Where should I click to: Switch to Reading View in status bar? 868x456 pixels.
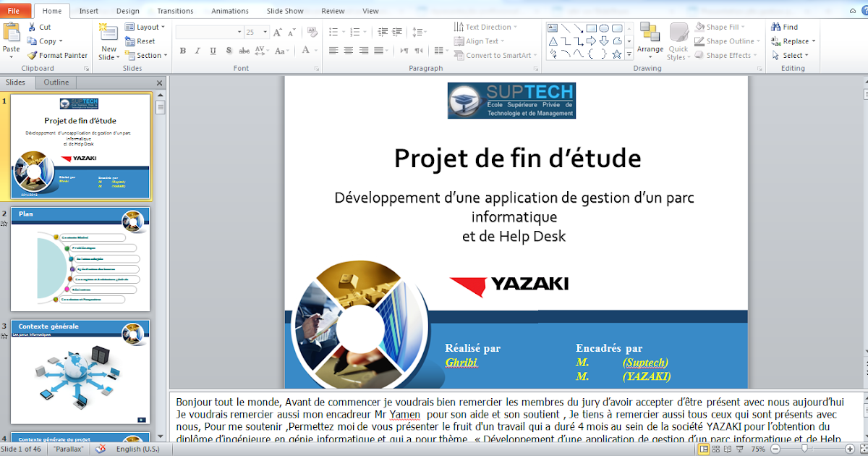click(728, 449)
